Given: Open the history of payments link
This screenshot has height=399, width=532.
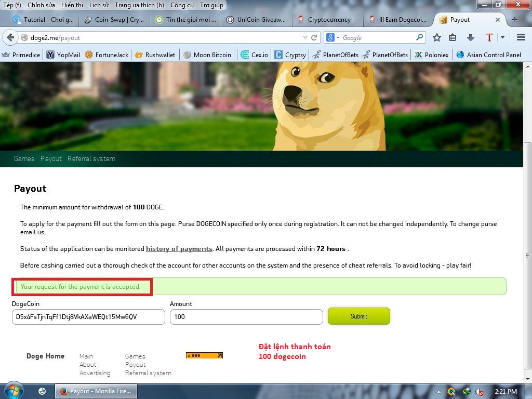Looking at the screenshot, I should coord(179,249).
